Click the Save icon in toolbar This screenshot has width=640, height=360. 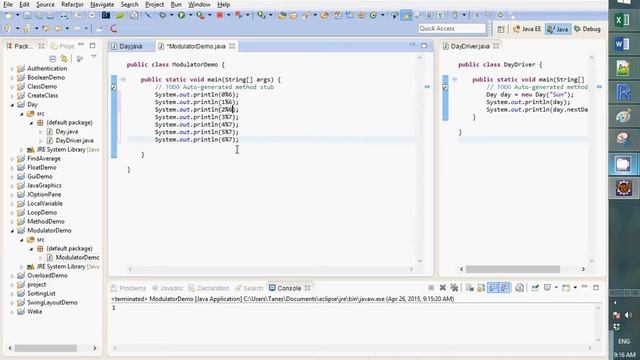[x=27, y=16]
